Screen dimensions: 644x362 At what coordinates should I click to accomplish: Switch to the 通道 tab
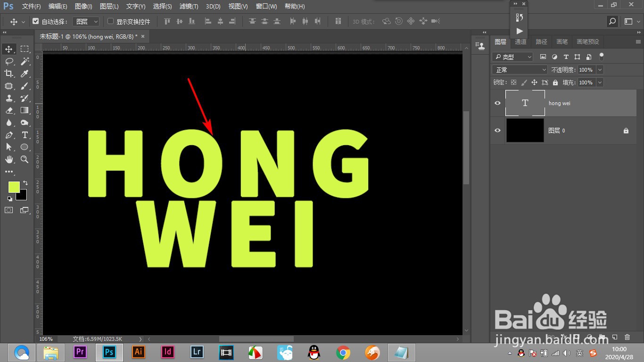click(520, 41)
